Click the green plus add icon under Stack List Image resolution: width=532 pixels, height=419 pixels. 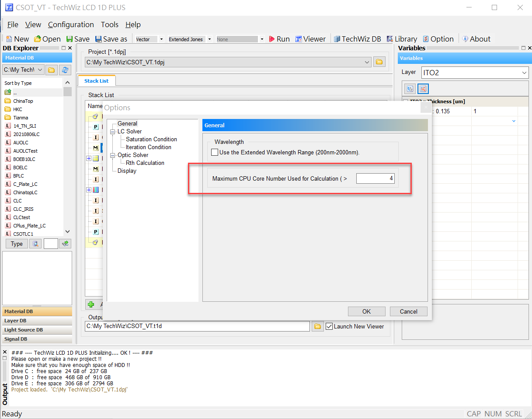click(x=91, y=304)
